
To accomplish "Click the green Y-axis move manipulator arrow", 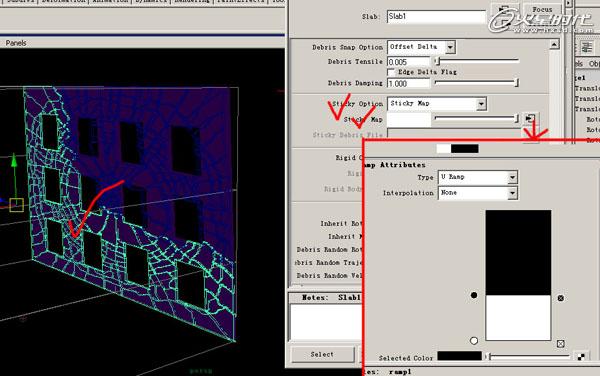I will 14,161.
